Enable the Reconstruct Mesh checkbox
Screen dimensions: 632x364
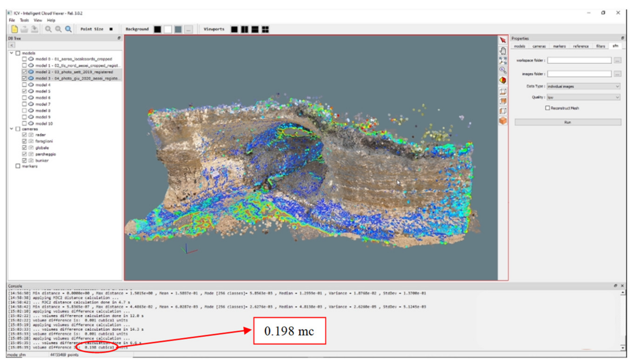(548, 108)
